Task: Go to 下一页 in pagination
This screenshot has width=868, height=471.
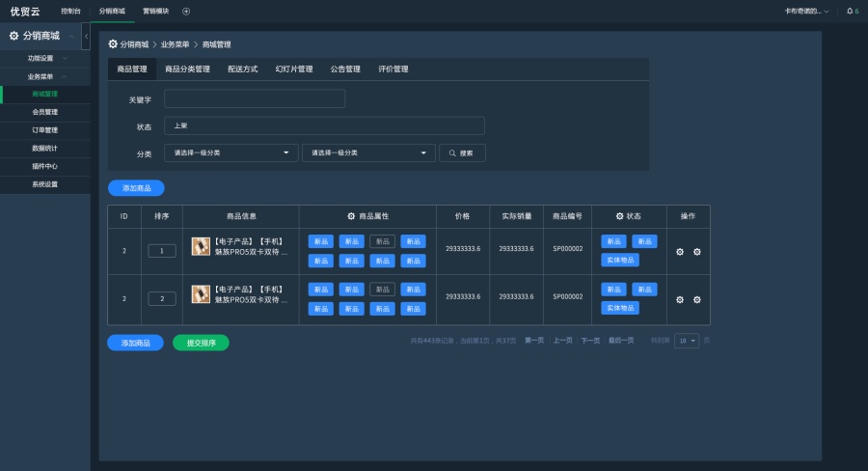Action: pos(590,341)
